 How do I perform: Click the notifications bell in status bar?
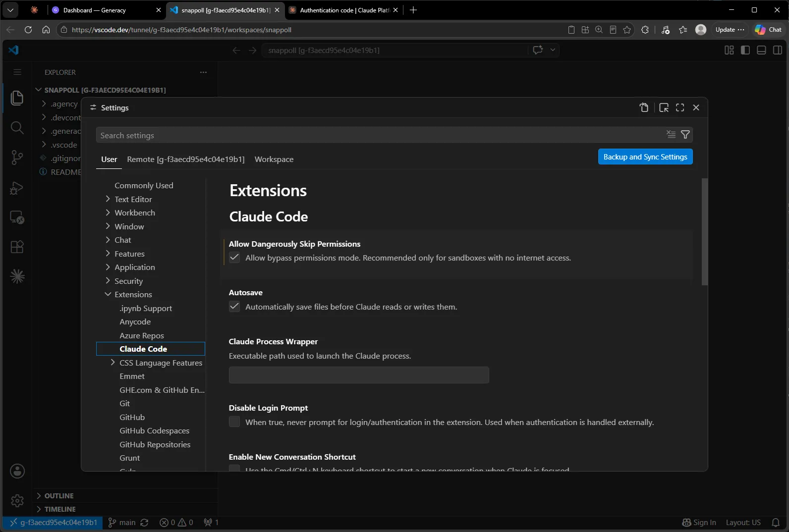pos(776,523)
